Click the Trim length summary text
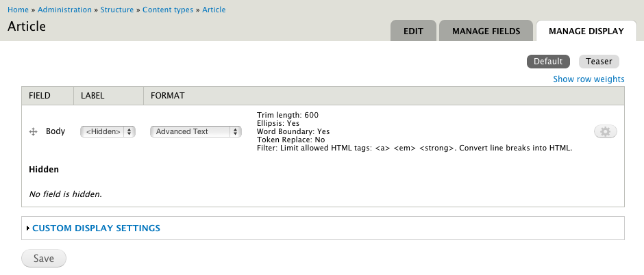644x275 pixels. pos(288,115)
